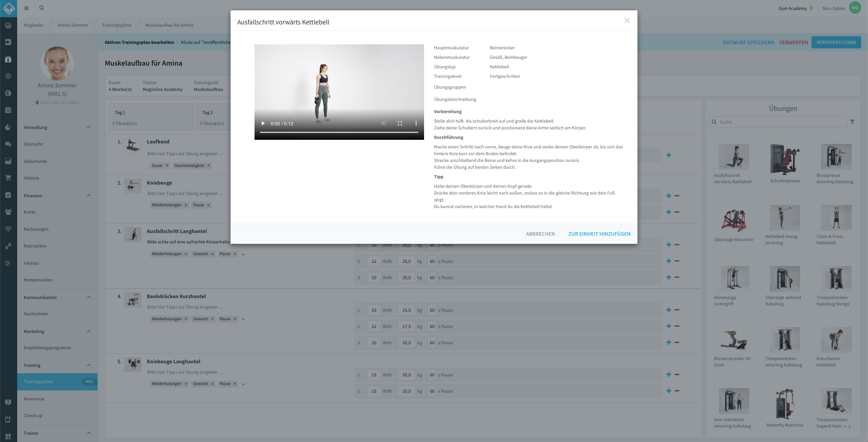868x442 pixels.
Task: Open Laufband exercise thumbnail
Action: tap(132, 145)
